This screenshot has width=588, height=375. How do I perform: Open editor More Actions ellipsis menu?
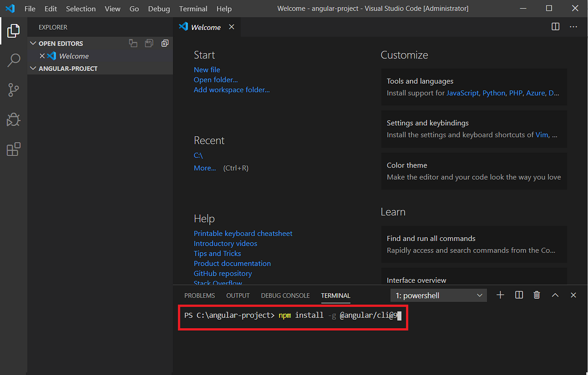[x=573, y=27]
